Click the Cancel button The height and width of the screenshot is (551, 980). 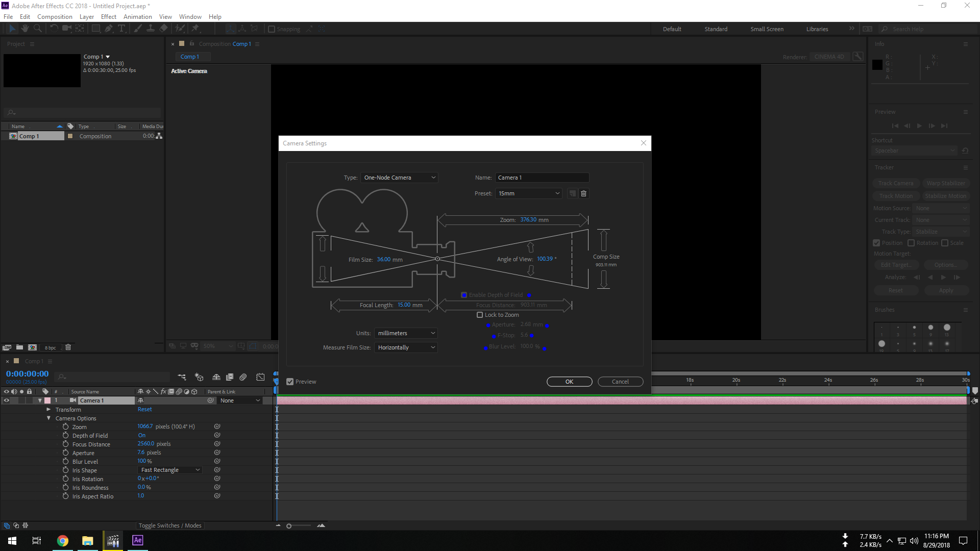pos(620,382)
